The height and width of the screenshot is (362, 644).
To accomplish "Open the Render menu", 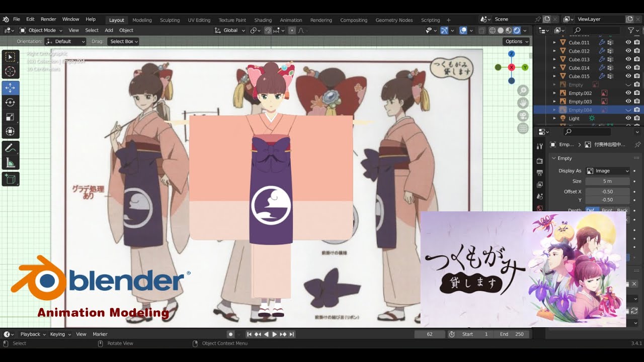I will click(48, 19).
